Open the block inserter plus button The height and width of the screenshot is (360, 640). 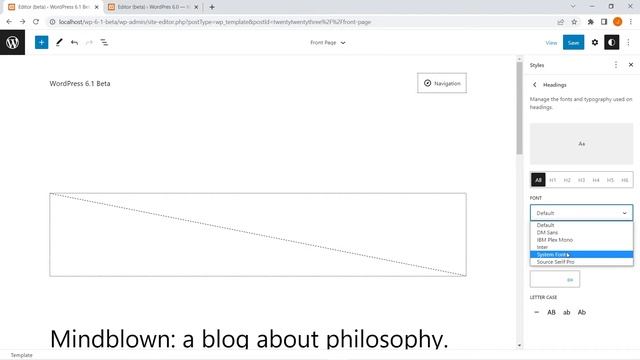point(41,42)
